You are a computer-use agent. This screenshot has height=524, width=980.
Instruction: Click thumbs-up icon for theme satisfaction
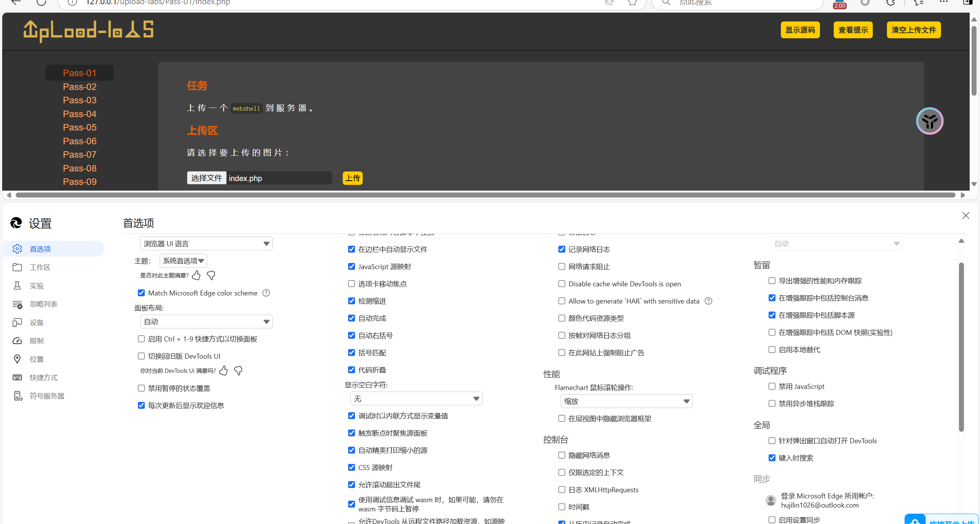point(196,276)
